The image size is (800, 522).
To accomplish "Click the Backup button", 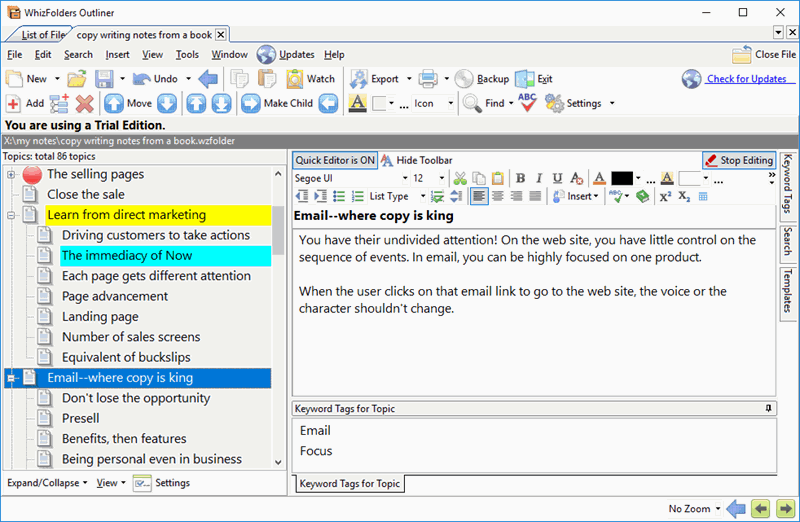I will point(482,79).
